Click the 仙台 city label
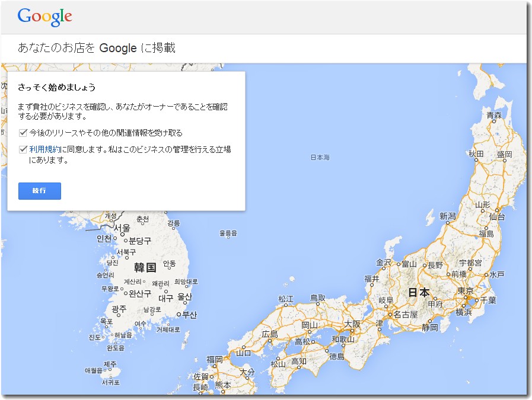Image resolution: width=532 pixels, height=400 pixels. 497,217
